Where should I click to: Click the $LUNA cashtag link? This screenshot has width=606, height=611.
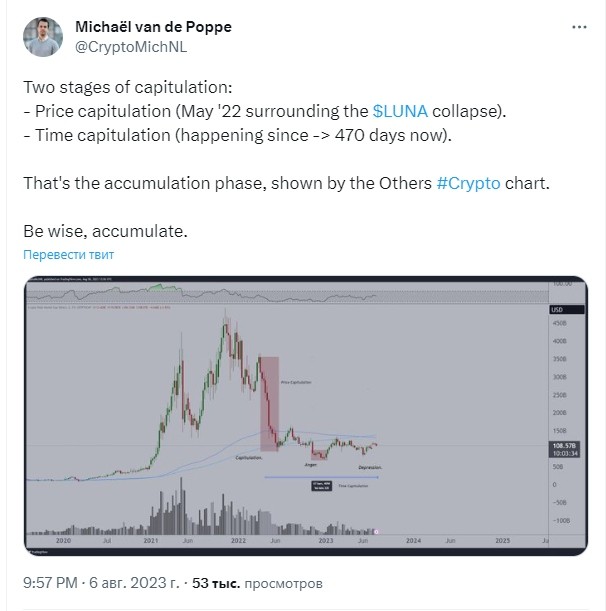(400, 111)
